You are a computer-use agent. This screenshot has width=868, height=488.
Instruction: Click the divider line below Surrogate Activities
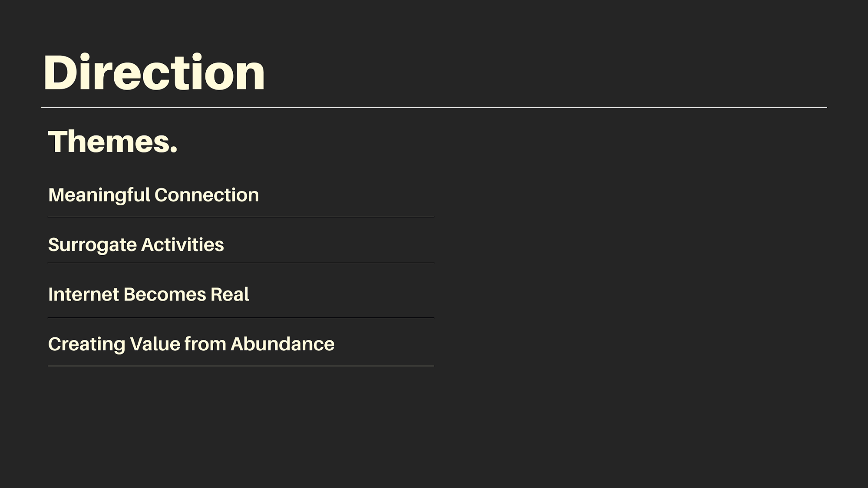(241, 263)
